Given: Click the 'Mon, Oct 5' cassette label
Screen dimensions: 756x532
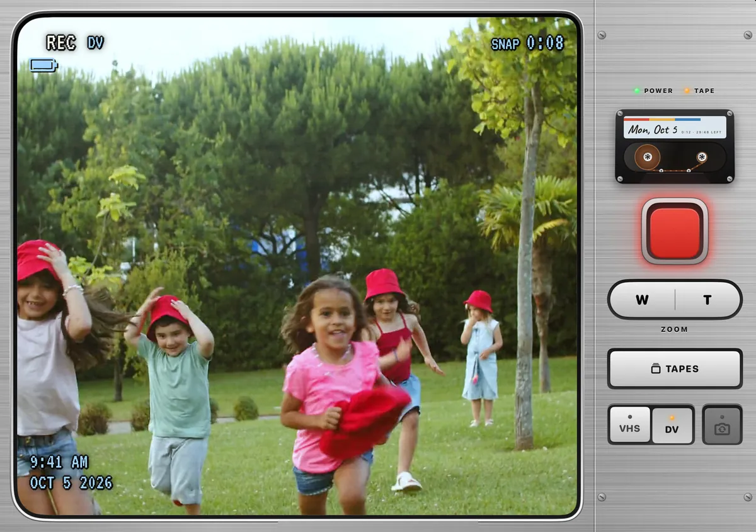Looking at the screenshot, I should pyautogui.click(x=653, y=130).
